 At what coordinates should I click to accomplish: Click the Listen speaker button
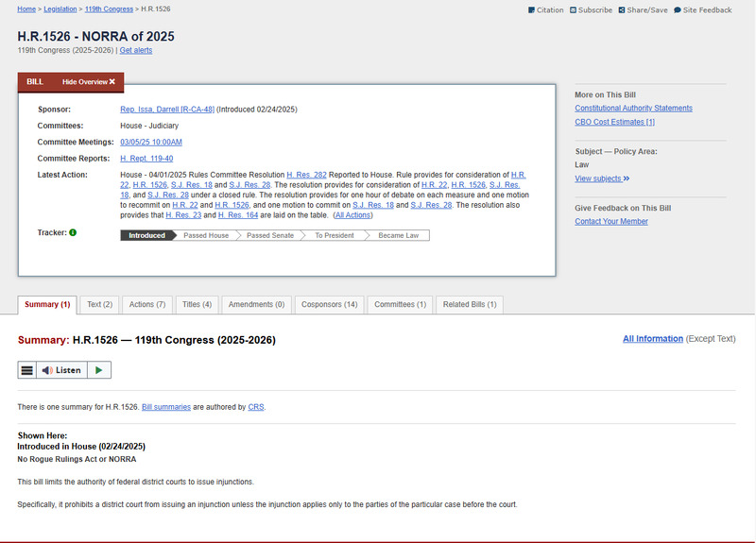click(x=61, y=370)
